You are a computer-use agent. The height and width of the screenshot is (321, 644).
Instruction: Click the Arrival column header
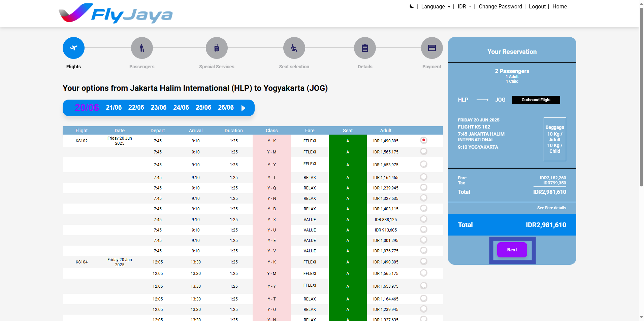(196, 131)
